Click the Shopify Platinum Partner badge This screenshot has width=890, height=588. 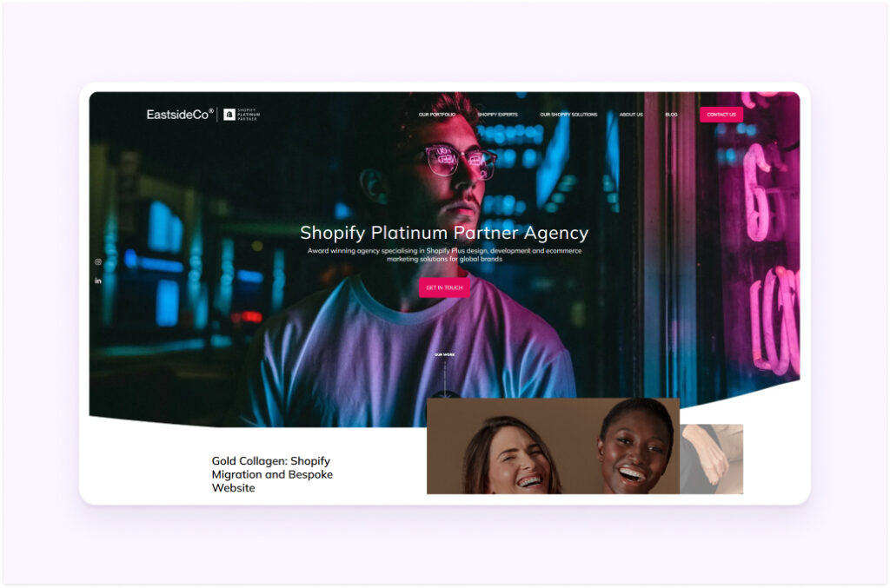click(242, 115)
